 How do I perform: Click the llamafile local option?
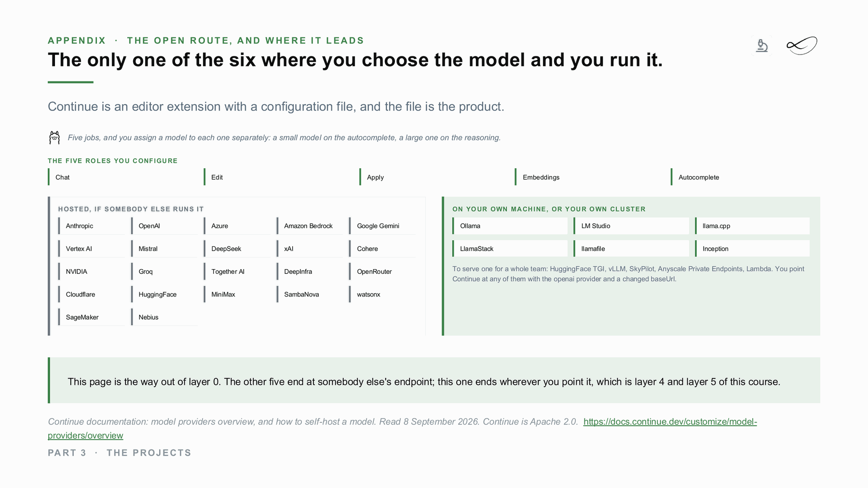tap(631, 249)
